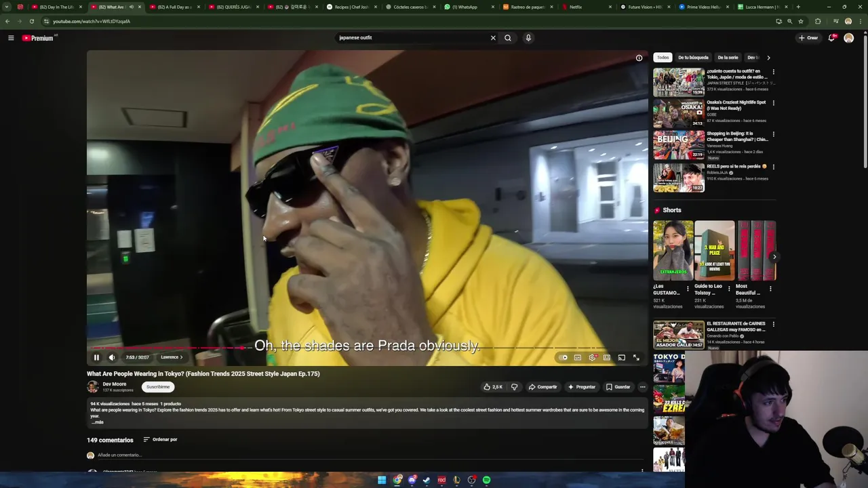Toggle autoplay switch in player
Image resolution: width=868 pixels, height=488 pixels.
tap(563, 357)
